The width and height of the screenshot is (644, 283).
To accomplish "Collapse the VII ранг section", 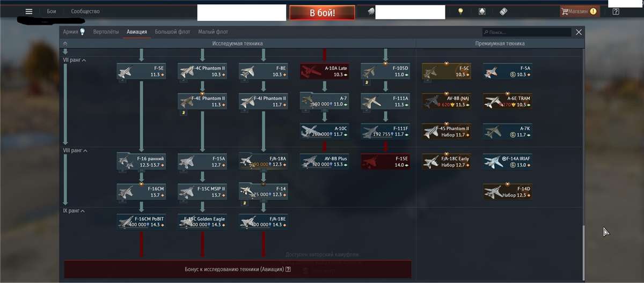I will [x=75, y=60].
